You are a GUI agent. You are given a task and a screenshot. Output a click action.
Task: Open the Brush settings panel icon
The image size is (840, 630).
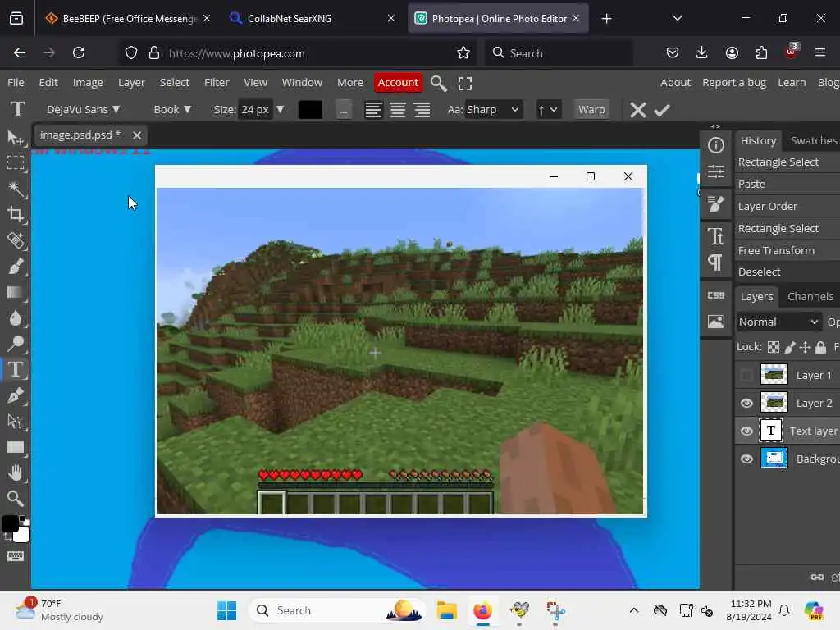point(715,204)
